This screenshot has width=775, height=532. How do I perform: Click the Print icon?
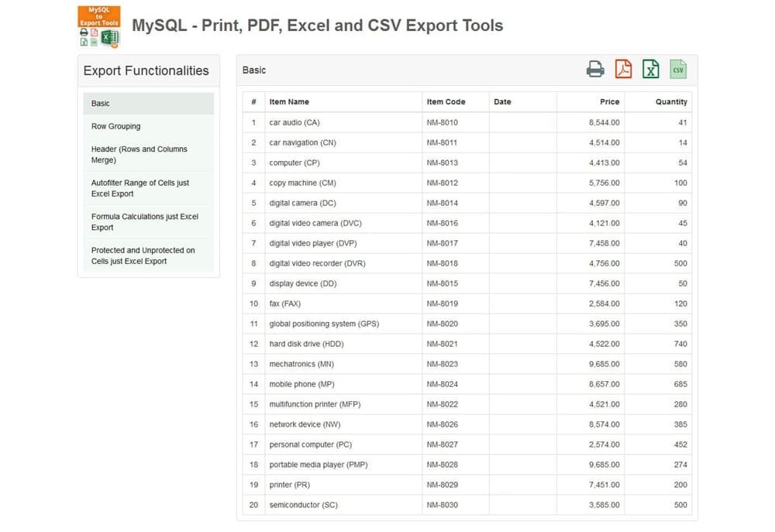click(x=595, y=70)
